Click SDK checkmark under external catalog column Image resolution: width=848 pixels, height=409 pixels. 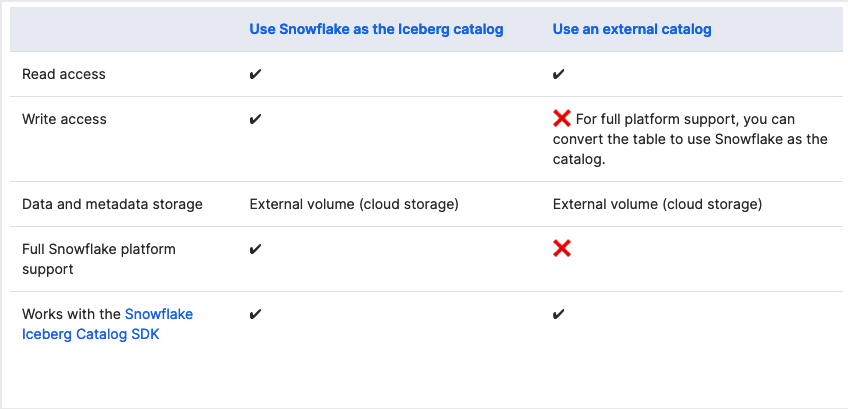coord(559,314)
